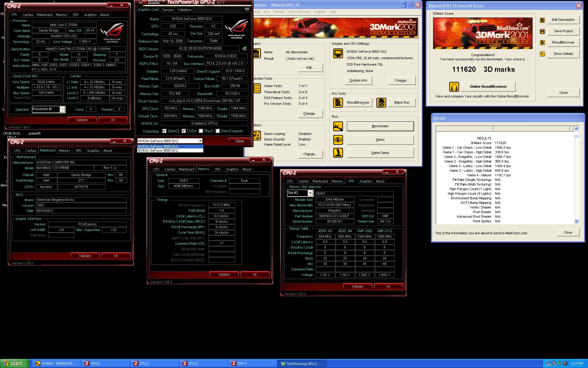Click GPU-Z screenshot camera icon

click(247, 10)
